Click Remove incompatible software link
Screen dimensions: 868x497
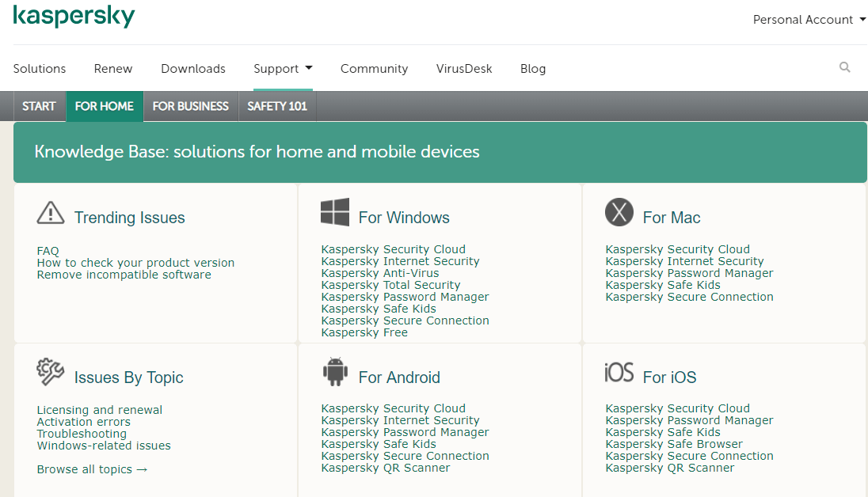tap(124, 275)
